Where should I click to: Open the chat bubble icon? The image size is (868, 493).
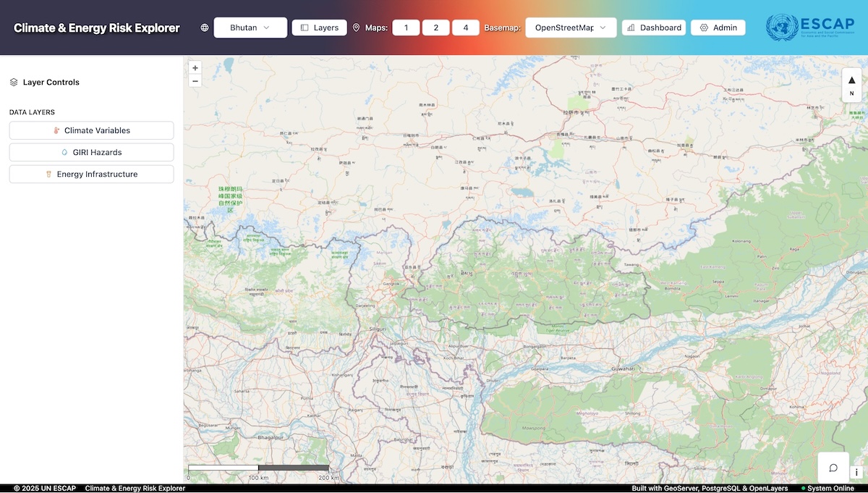[x=833, y=468]
